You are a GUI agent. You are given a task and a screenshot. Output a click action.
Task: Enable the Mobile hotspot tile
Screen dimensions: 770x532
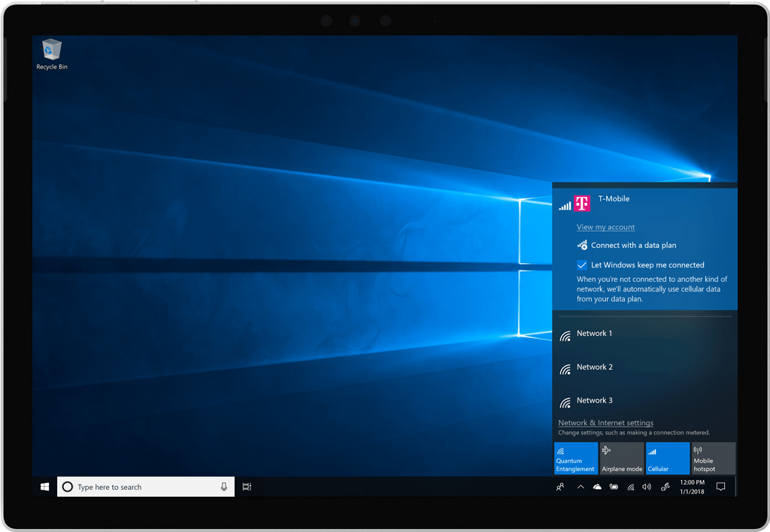[713, 458]
